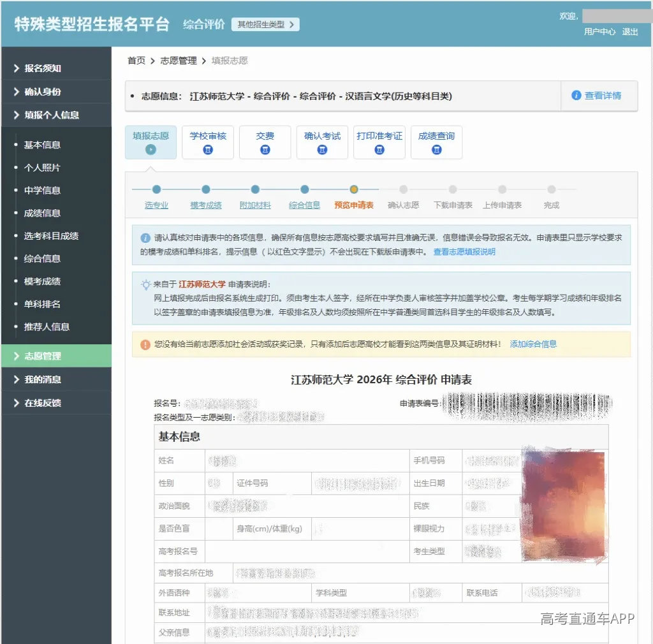Click the orange warning icon in yellow notice
This screenshot has height=644, width=653.
point(145,345)
